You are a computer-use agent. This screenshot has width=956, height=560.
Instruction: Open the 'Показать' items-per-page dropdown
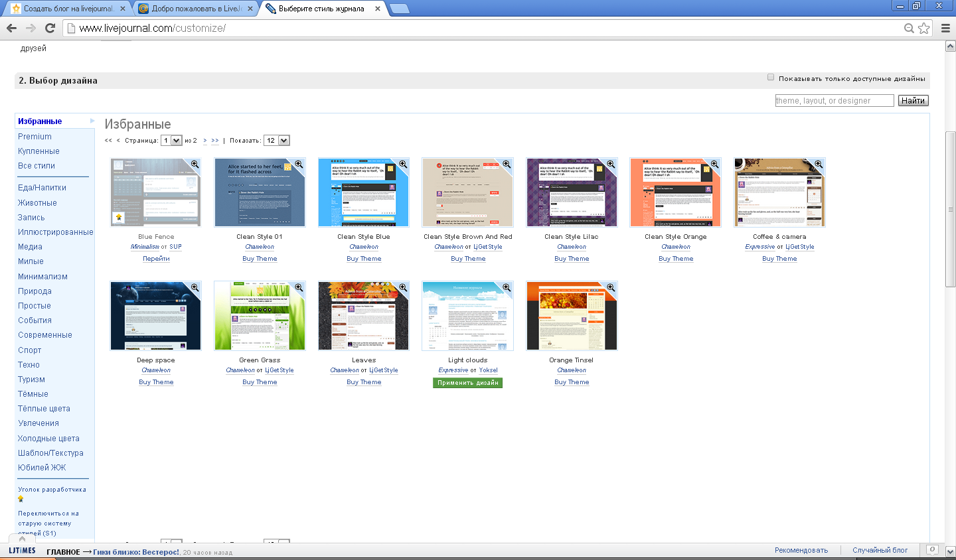pyautogui.click(x=277, y=140)
